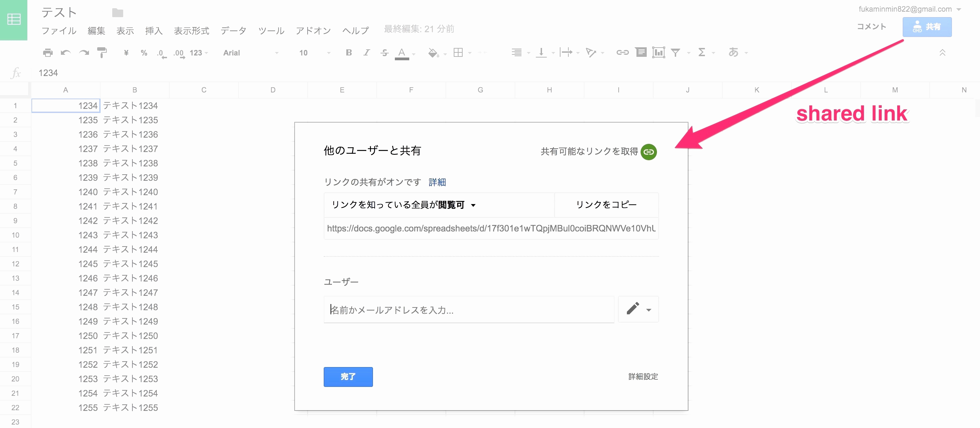Click the print icon in toolbar
Screen dimensions: 980x428
click(48, 52)
